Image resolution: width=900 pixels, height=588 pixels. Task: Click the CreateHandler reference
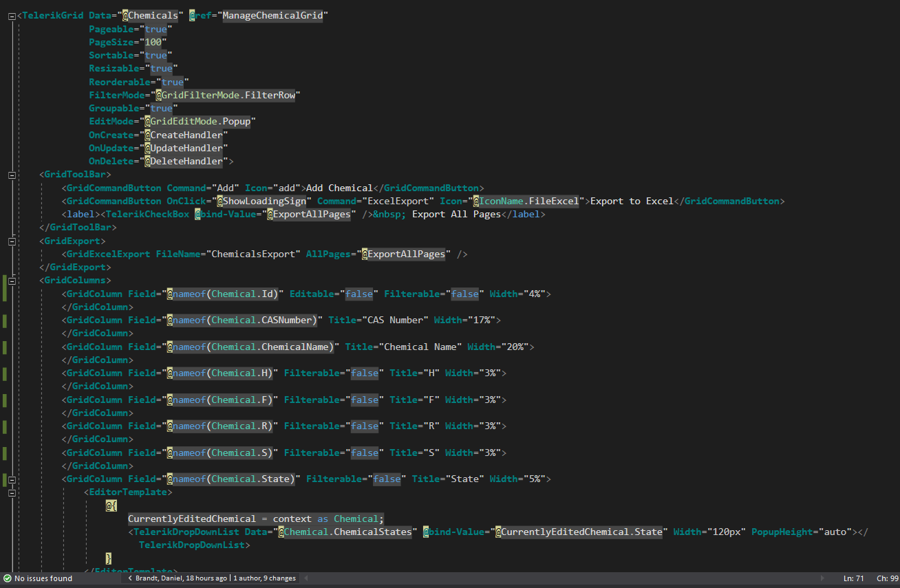[x=183, y=135]
